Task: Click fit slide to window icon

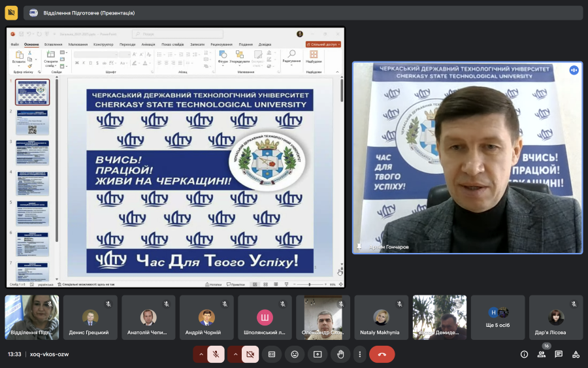Action: coord(341,284)
